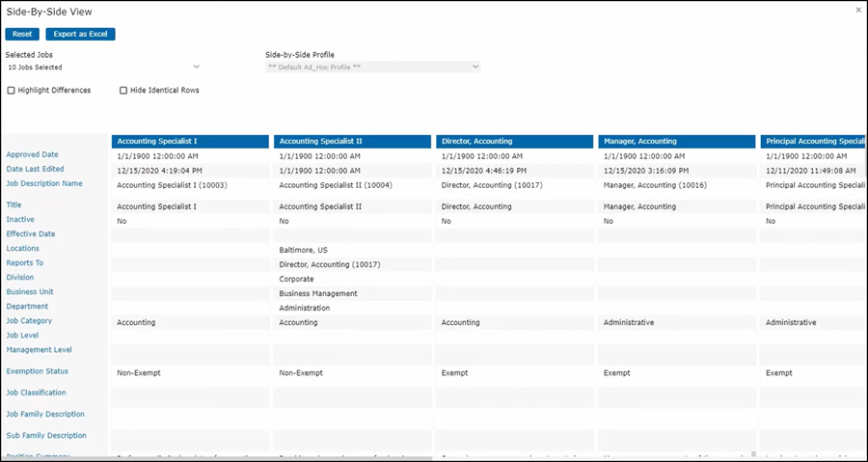Expand the Side-by-Side Profile dropdown
Viewport: 868px width, 462px height.
tap(372, 68)
